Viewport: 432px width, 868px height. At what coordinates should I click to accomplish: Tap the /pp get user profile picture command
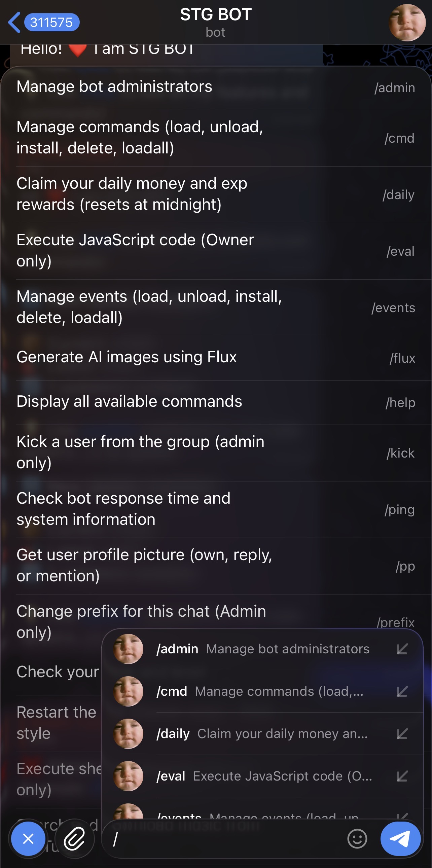click(216, 566)
